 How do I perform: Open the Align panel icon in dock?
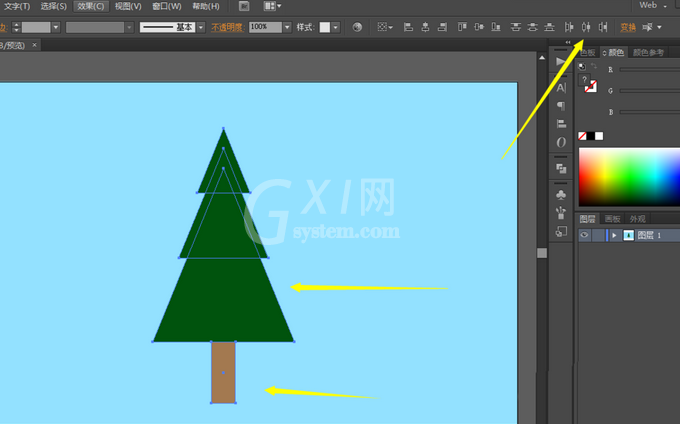click(561, 124)
